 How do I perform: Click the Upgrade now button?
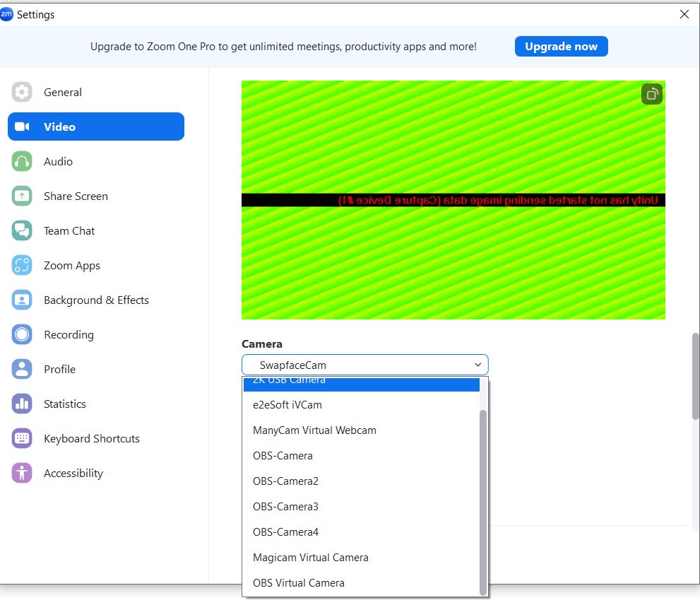[561, 46]
